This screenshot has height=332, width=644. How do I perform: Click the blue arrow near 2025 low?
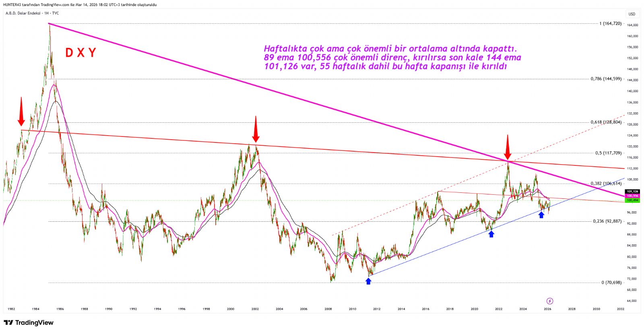pyautogui.click(x=541, y=215)
